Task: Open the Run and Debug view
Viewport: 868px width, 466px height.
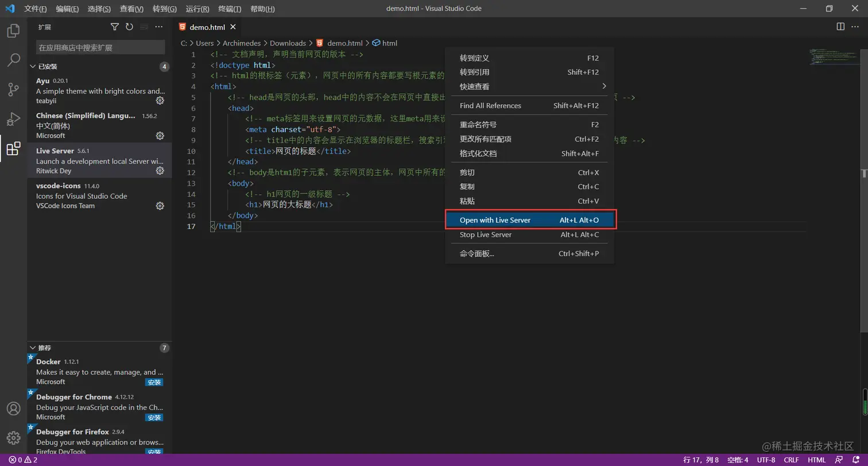Action: pyautogui.click(x=13, y=119)
